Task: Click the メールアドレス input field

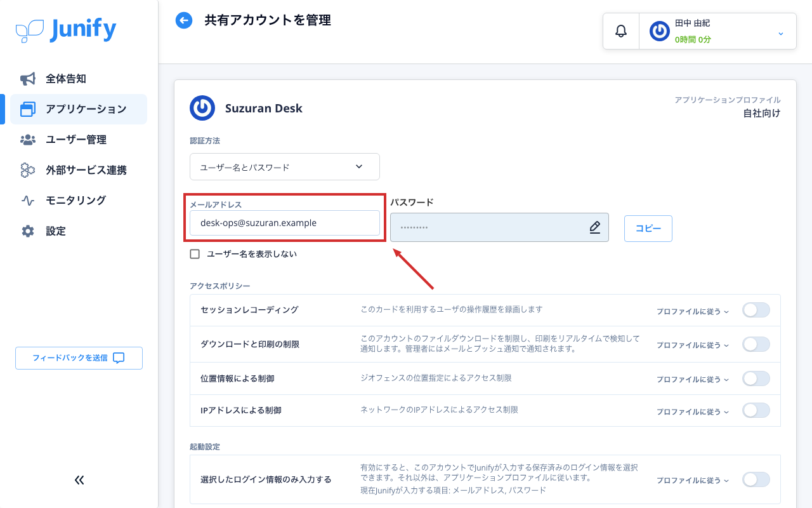Action: point(285,223)
